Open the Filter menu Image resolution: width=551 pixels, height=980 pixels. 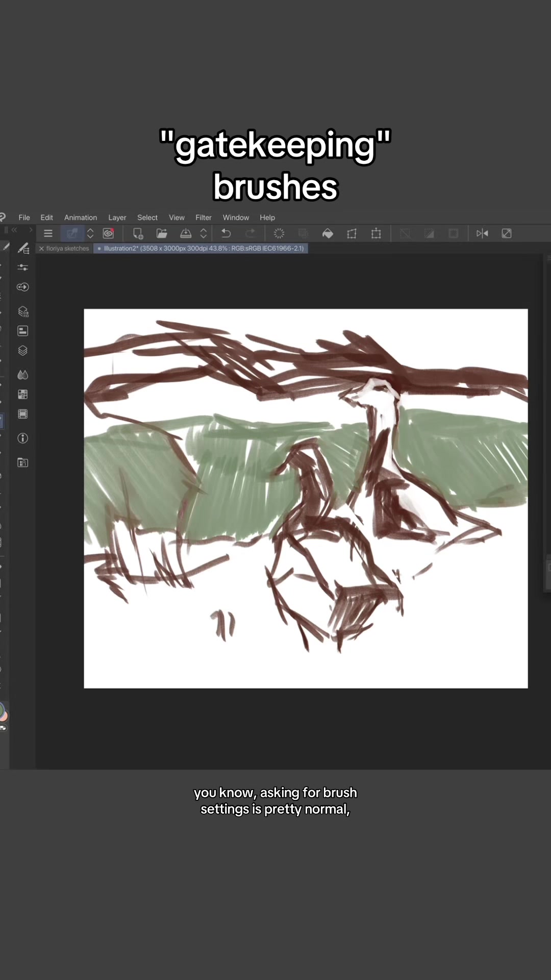point(203,217)
